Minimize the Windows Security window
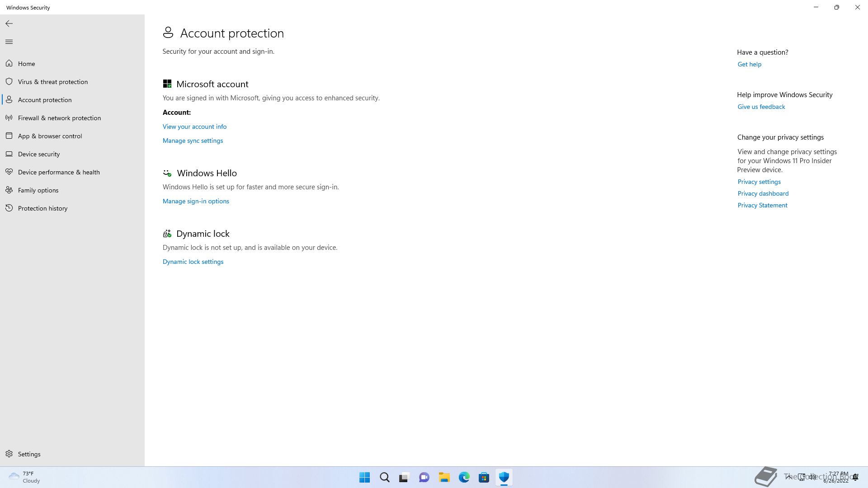 click(x=816, y=7)
